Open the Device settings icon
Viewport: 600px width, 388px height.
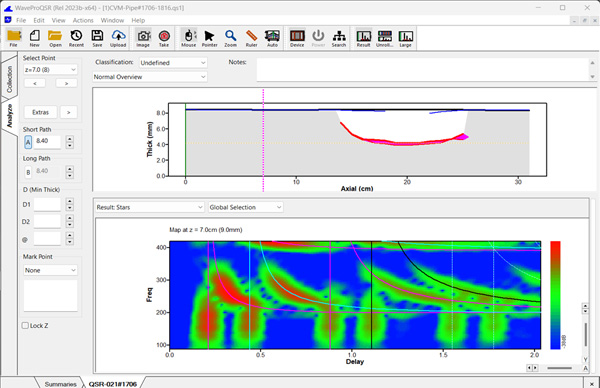[x=297, y=38]
